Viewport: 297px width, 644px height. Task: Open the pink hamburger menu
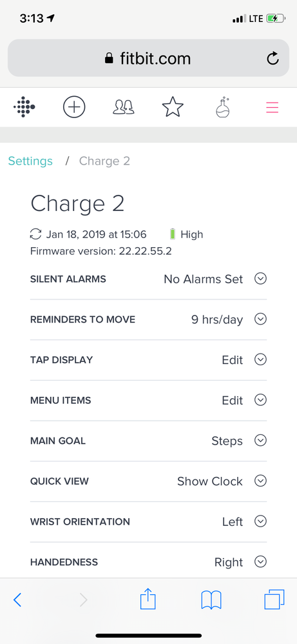tap(273, 107)
